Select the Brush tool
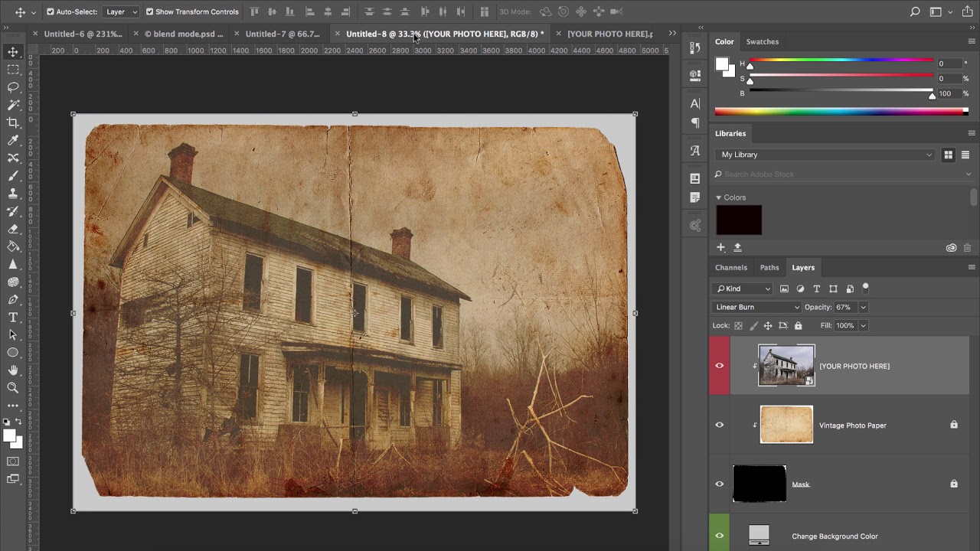Screen dimensions: 980x551 click(x=13, y=175)
